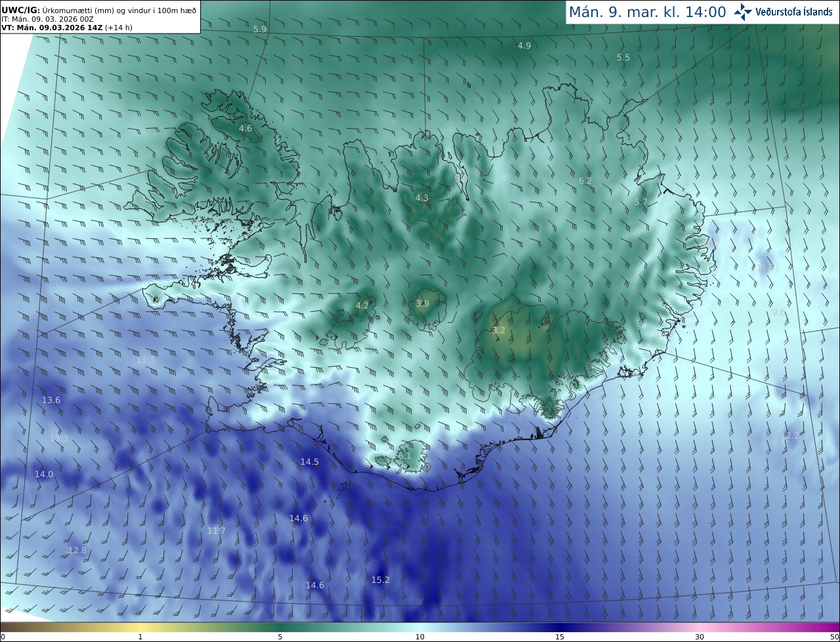840x642 pixels.
Task: Click the Veðurstofa Íslands logo icon
Action: click(744, 11)
